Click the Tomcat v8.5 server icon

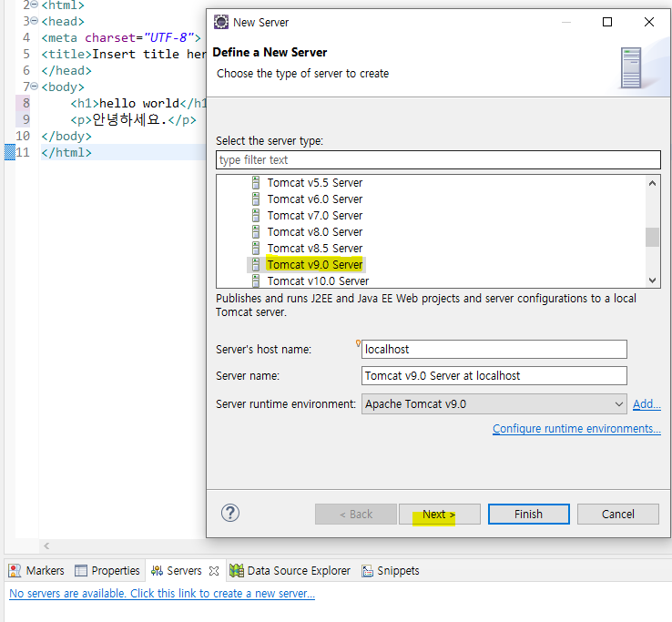[256, 249]
